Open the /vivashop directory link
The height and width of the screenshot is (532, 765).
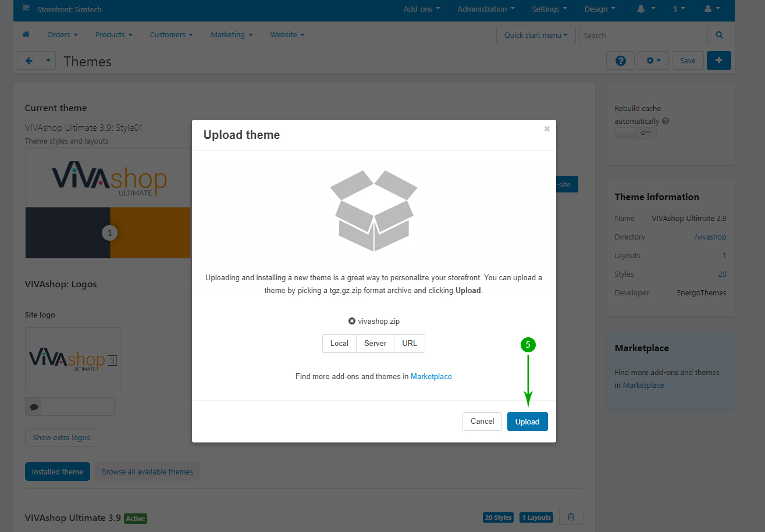tap(710, 237)
